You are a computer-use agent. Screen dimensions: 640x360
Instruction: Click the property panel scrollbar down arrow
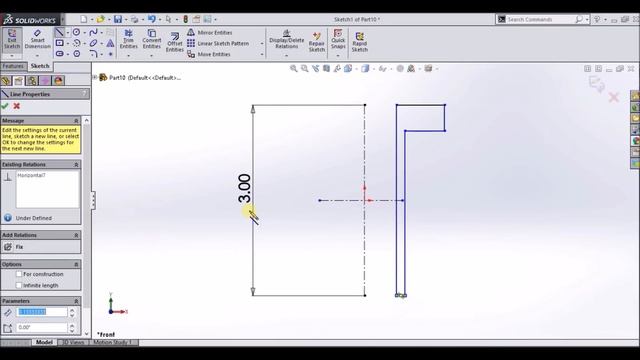[x=86, y=333]
